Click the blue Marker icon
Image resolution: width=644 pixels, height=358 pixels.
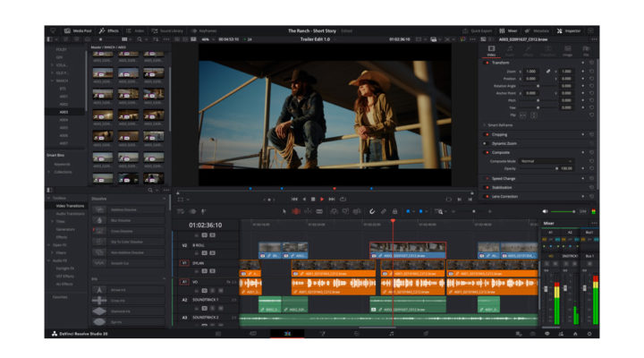pos(421,211)
